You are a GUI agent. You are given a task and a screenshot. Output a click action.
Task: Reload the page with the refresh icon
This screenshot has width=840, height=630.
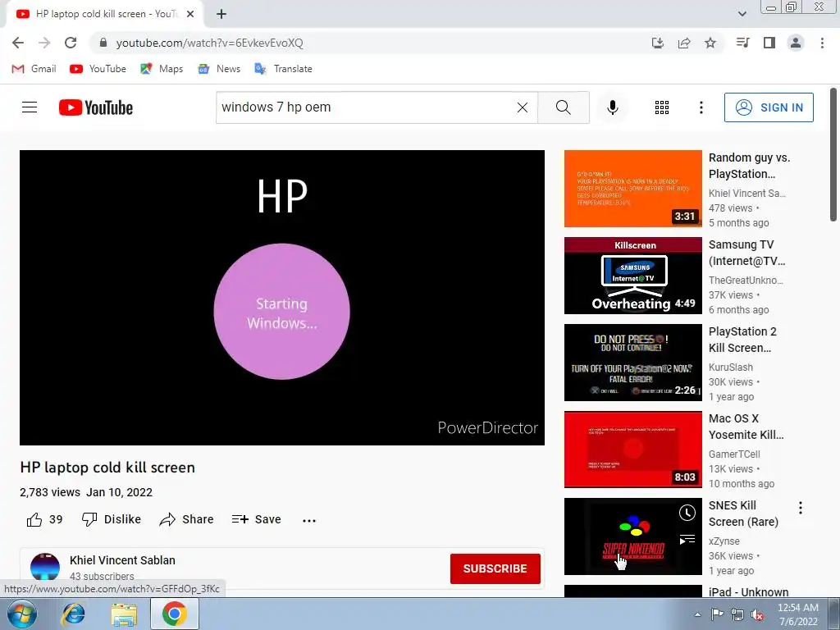tap(71, 43)
